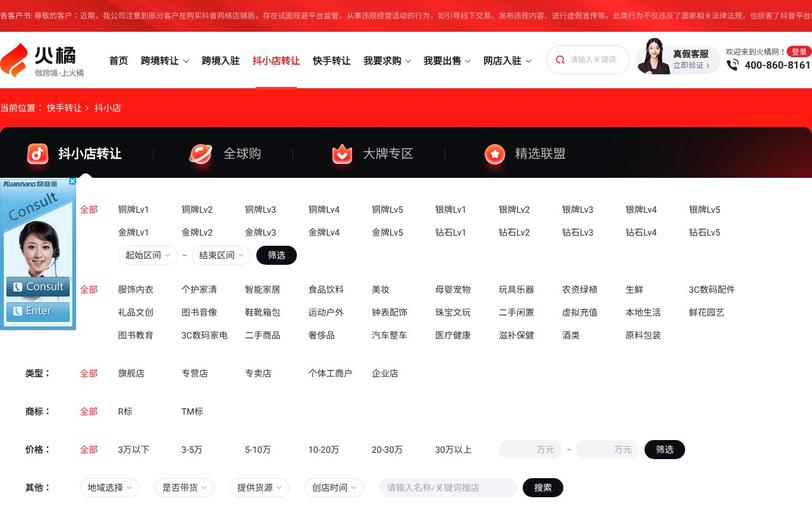Switch to the 快手转让 menu item
Image resolution: width=812 pixels, height=508 pixels.
pyautogui.click(x=331, y=60)
